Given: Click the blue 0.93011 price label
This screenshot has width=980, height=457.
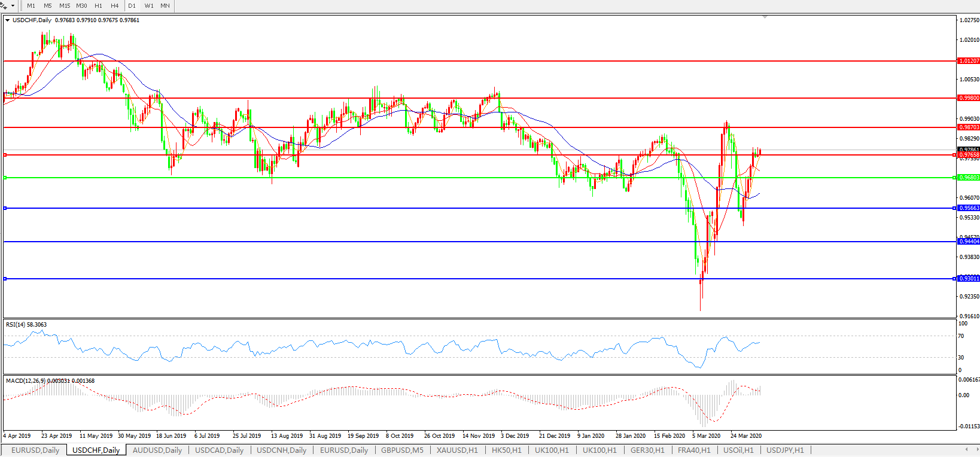Looking at the screenshot, I should point(969,279).
